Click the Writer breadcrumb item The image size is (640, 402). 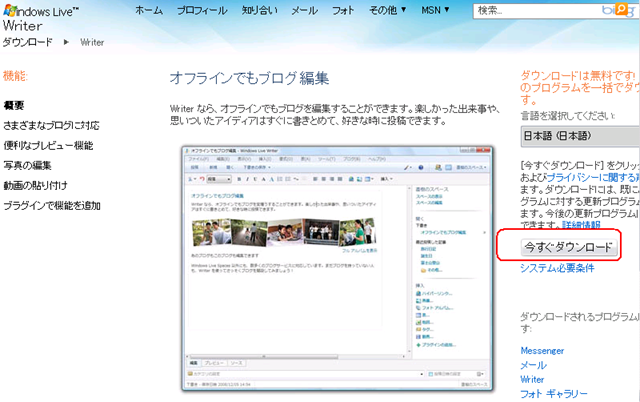92,42
